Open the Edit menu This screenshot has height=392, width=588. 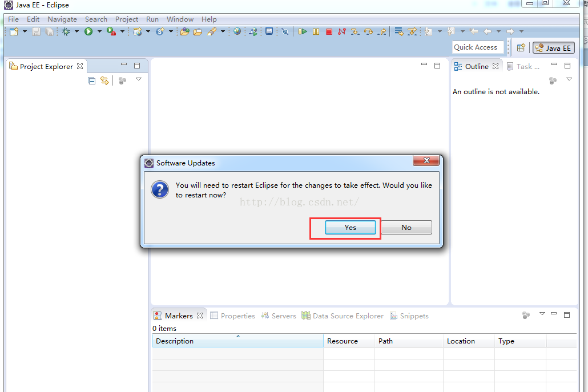(x=33, y=19)
